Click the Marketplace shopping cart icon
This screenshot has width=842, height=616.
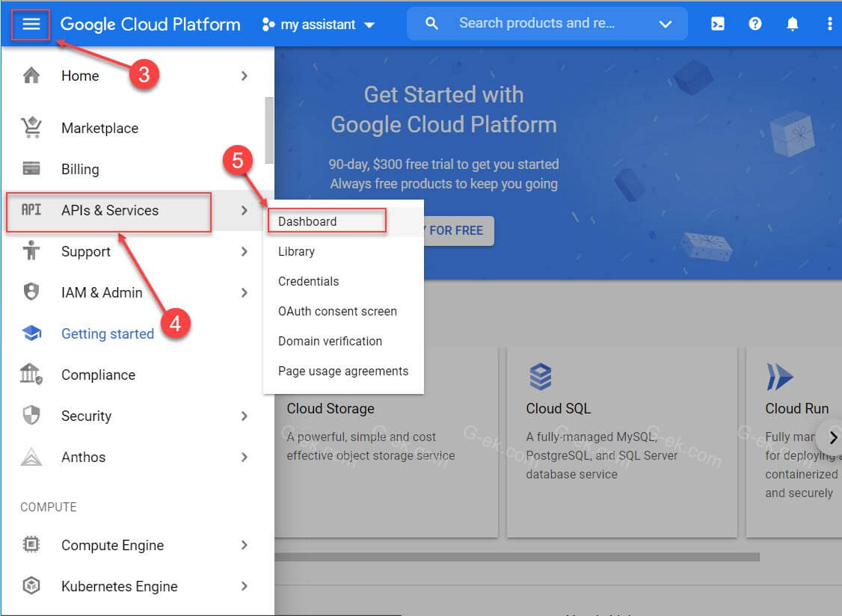pyautogui.click(x=31, y=128)
